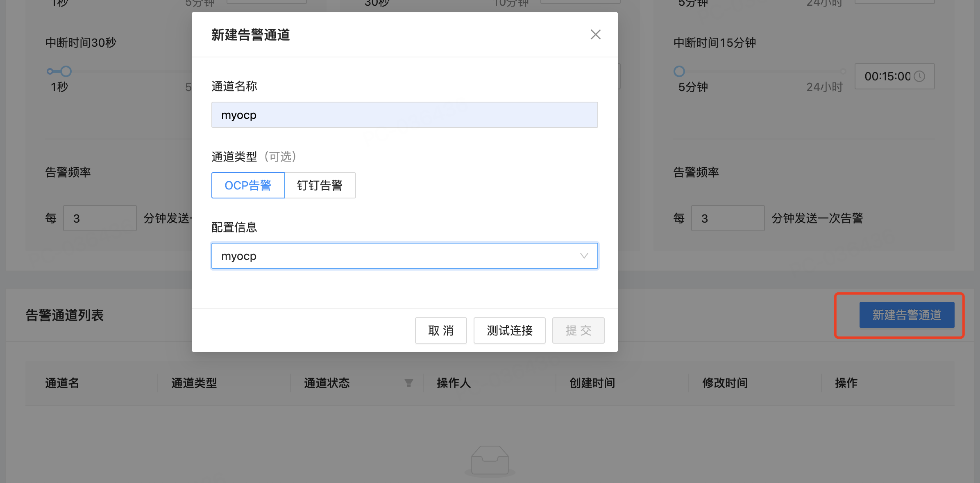Click the empty inbox placeholder icon
Viewport: 980px width, 483px height.
coord(490,460)
